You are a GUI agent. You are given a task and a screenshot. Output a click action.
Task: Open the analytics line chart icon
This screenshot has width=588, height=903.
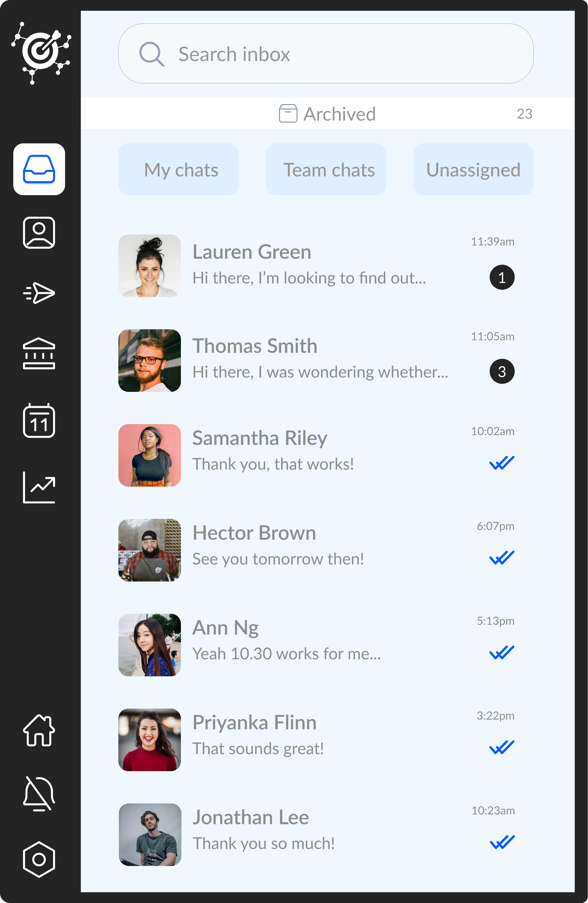point(39,487)
